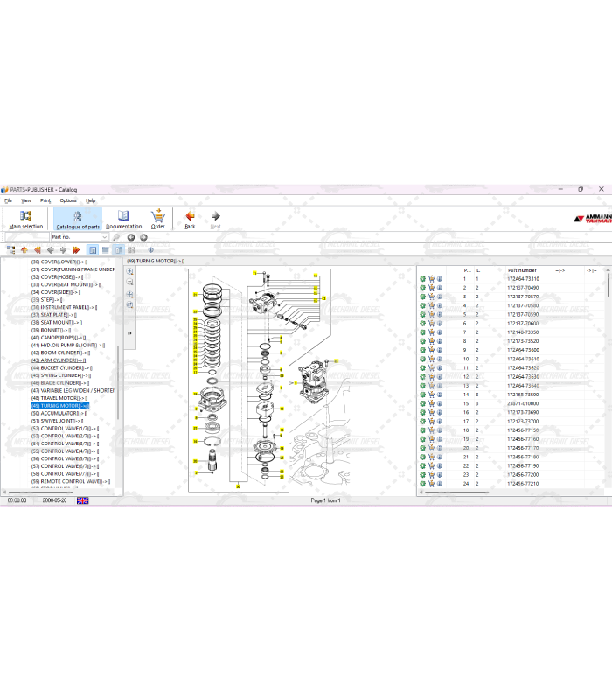Open the Main selection view

pyautogui.click(x=25, y=219)
